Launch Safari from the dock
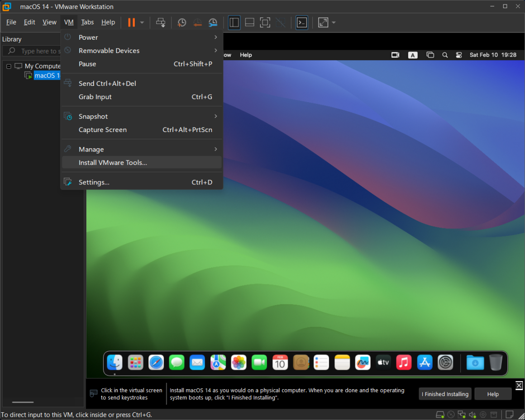 (x=156, y=363)
